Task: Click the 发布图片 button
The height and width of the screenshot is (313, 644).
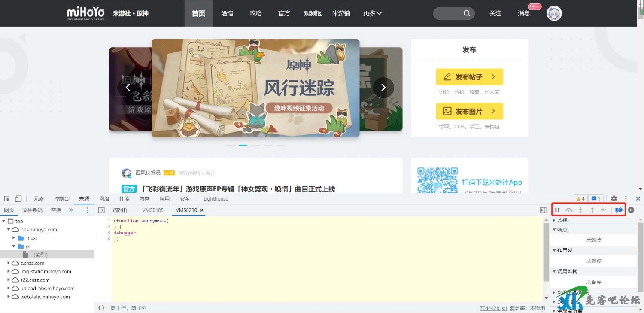Action: tap(469, 111)
